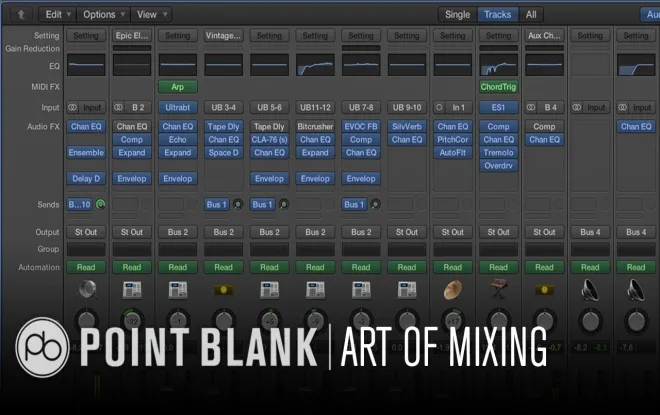Click the Bus 1 send knob on UB 7-8 channel
Viewport: 660px width, 415px height.
tap(375, 205)
